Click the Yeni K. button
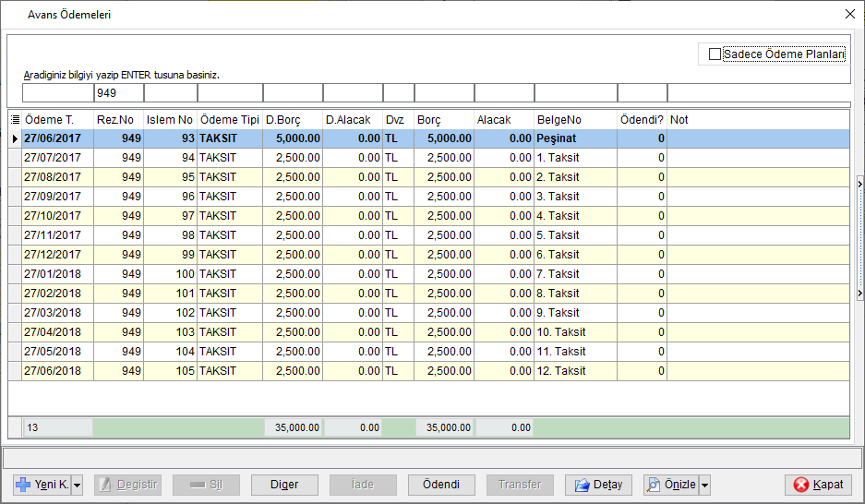 coord(42,485)
